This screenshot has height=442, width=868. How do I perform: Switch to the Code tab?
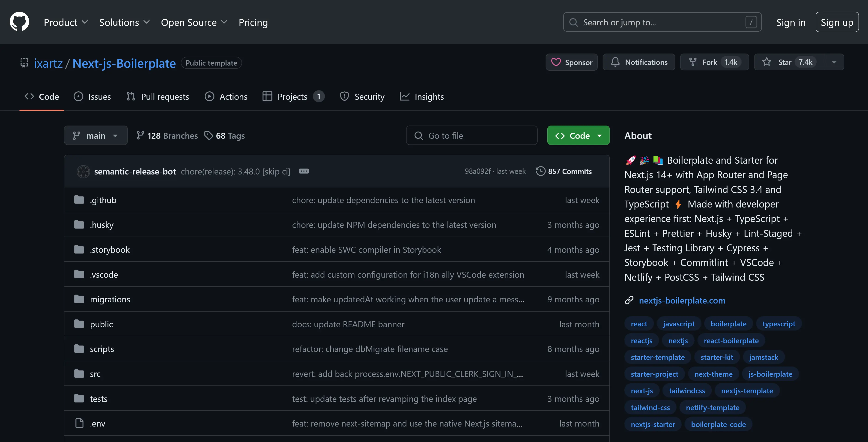42,96
